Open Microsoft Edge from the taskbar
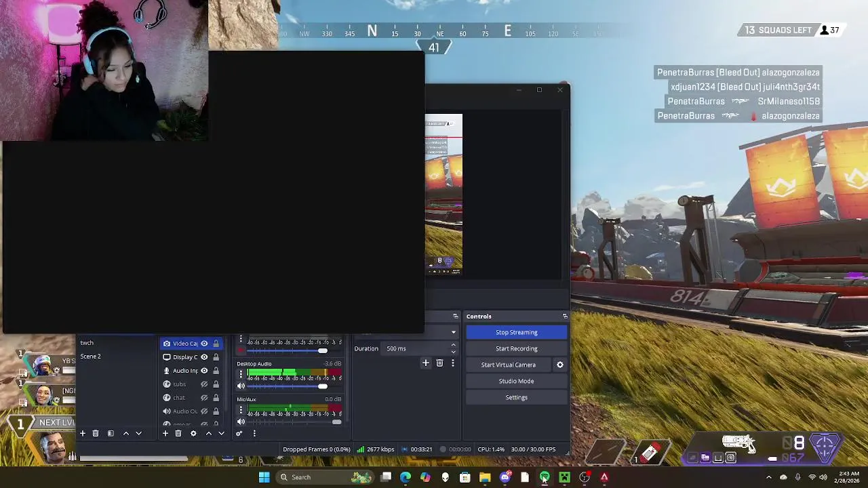 pos(406,477)
